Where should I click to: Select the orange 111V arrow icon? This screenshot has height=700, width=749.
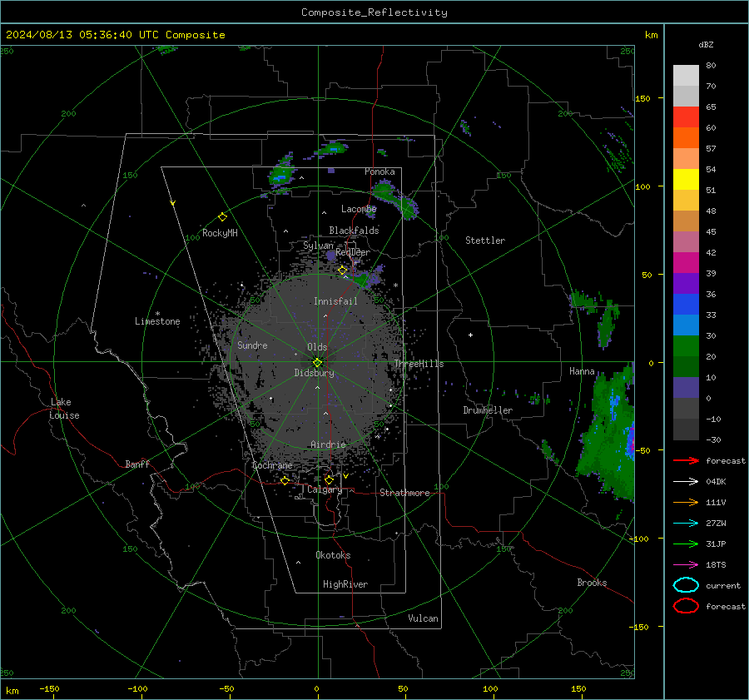(686, 502)
